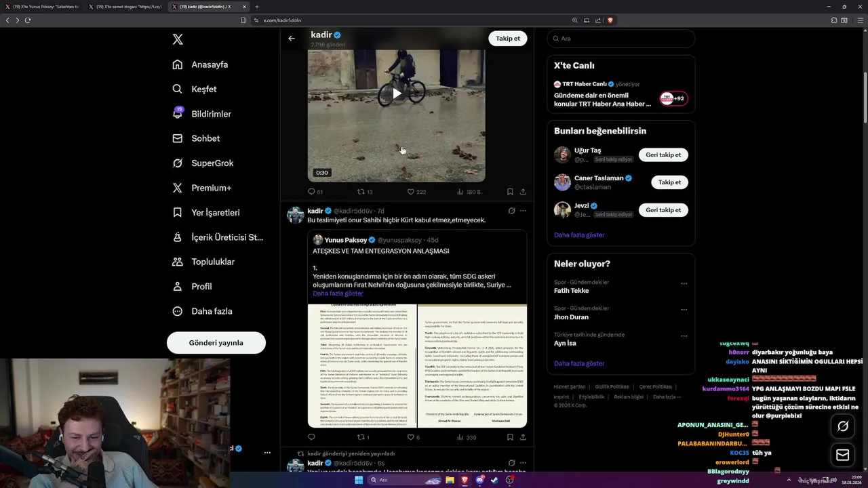Image resolution: width=868 pixels, height=488 pixels.
Task: Switch to samet dogan browser tab
Action: pyautogui.click(x=127, y=6)
